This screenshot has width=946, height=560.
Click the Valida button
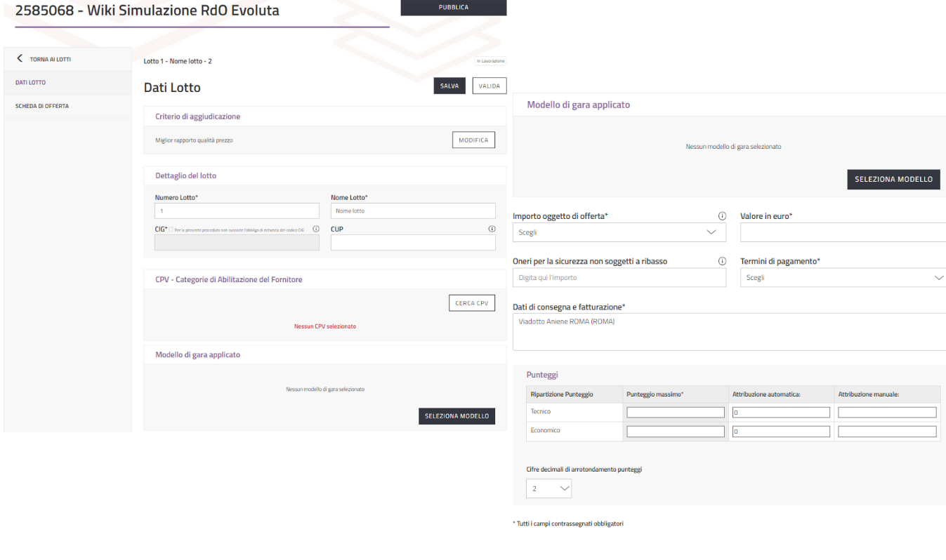tap(489, 86)
